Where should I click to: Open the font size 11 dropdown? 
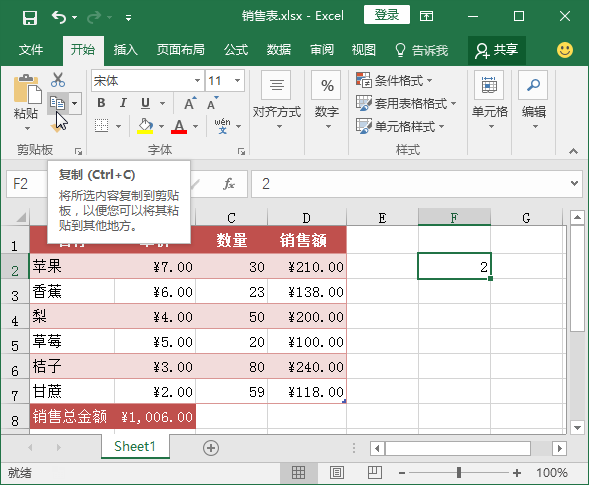(237, 80)
